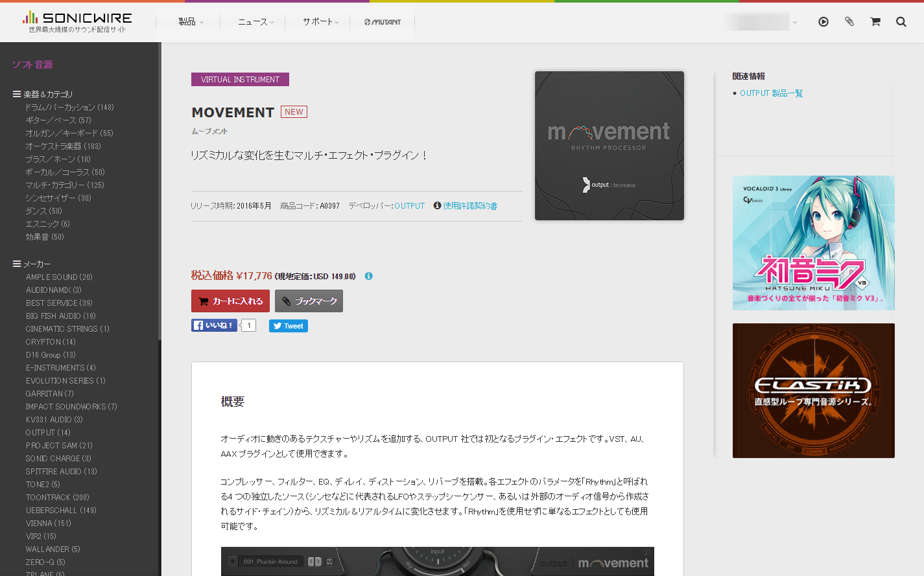Open the shopping cart icon in header
Image resolution: width=924 pixels, height=576 pixels.
875,22
